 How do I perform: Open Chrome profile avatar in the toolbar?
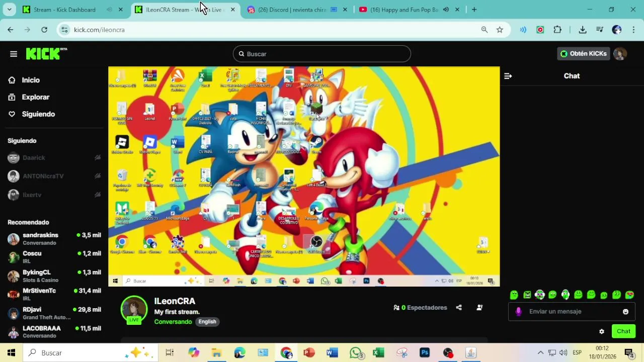click(x=617, y=30)
